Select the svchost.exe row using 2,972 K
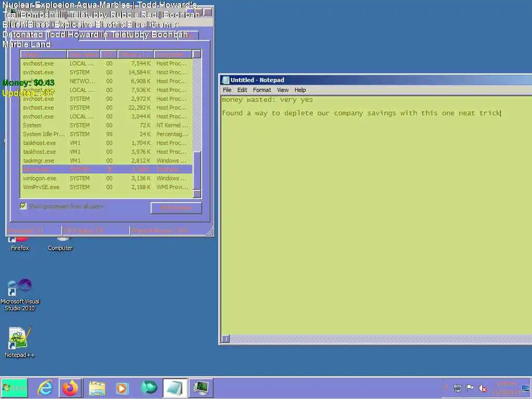Screen dimensions: 532x399 (107, 99)
